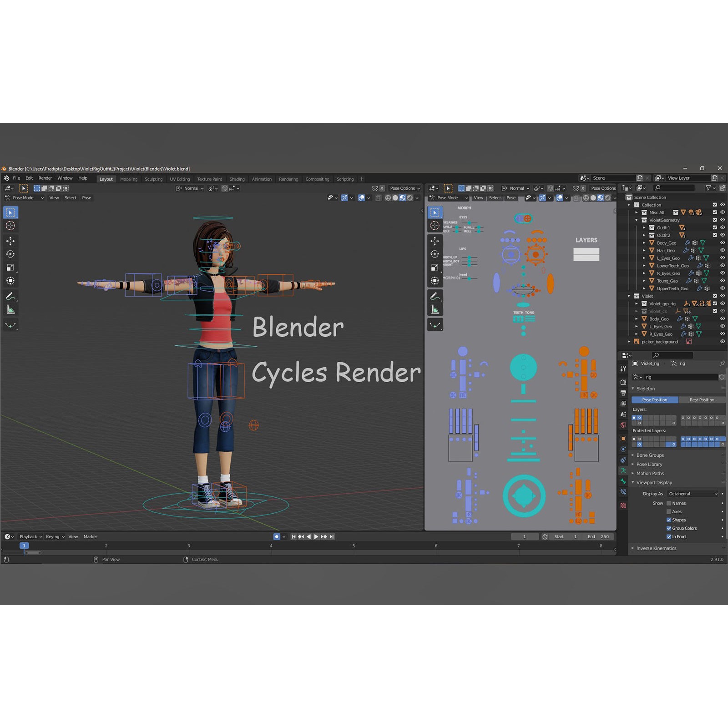This screenshot has width=728, height=728.
Task: Disable the Group Colors checkbox
Action: click(x=669, y=528)
